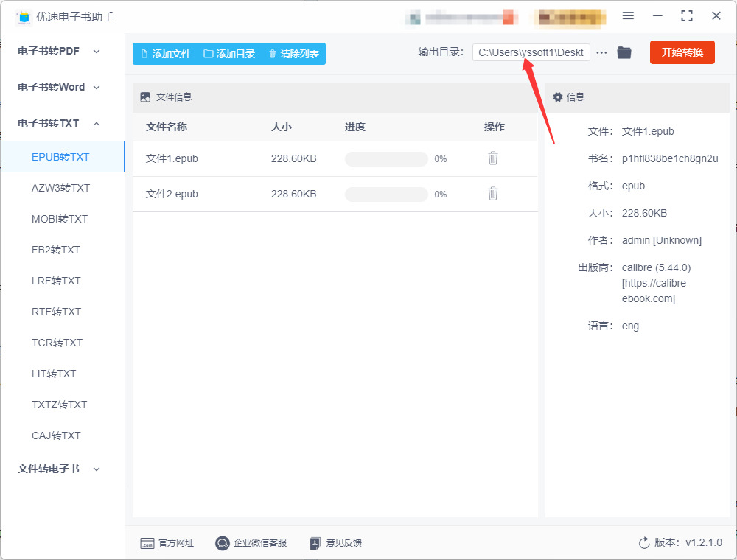The width and height of the screenshot is (737, 560).
Task: Click the 信息 gear icon
Action: click(x=558, y=97)
